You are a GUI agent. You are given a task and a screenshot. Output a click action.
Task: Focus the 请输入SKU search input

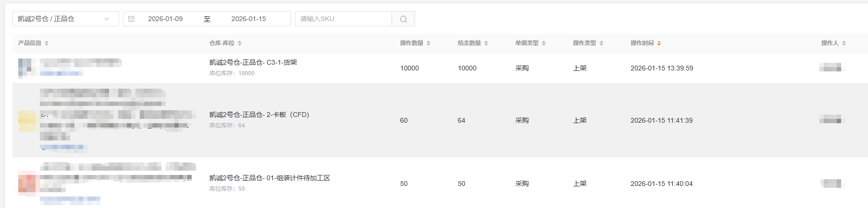click(x=343, y=19)
